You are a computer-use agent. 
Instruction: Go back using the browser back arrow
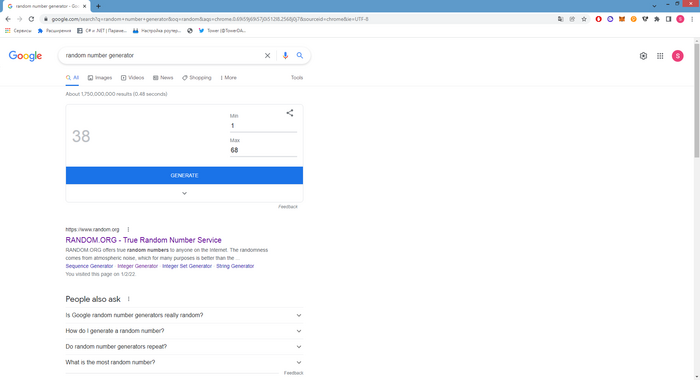(x=8, y=19)
